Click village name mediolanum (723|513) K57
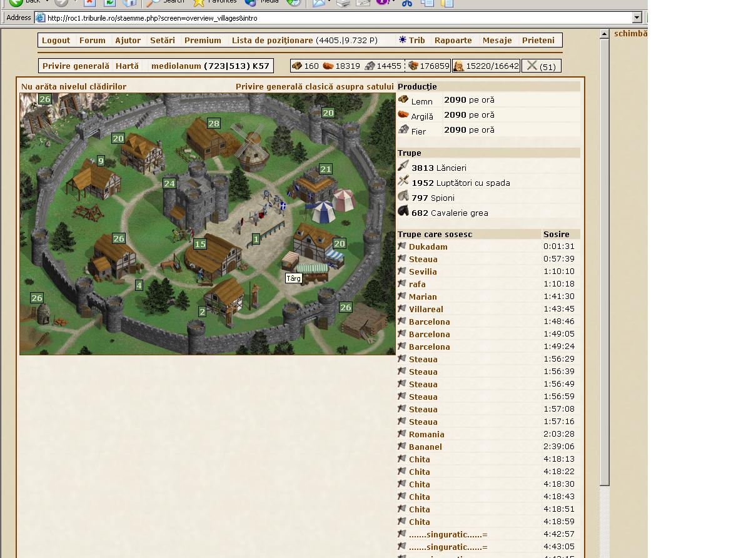This screenshot has width=756, height=558. click(210, 66)
